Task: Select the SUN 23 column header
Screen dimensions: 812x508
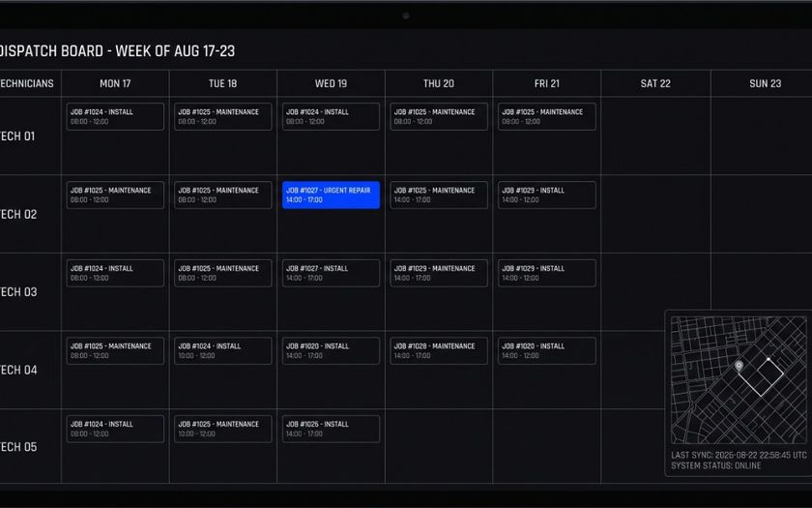Action: pyautogui.click(x=765, y=83)
